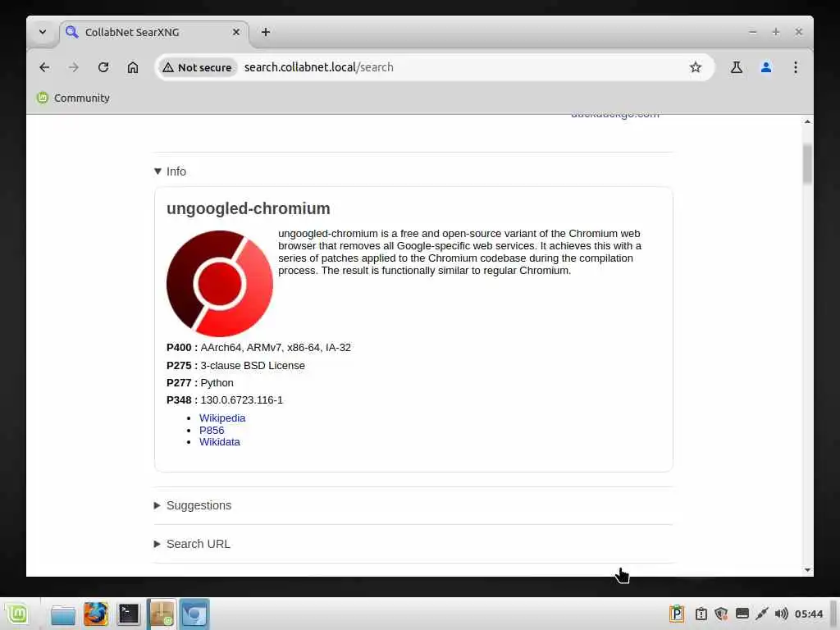Open the volume control tray icon
Viewport: 840px width, 630px height.
pyautogui.click(x=782, y=614)
